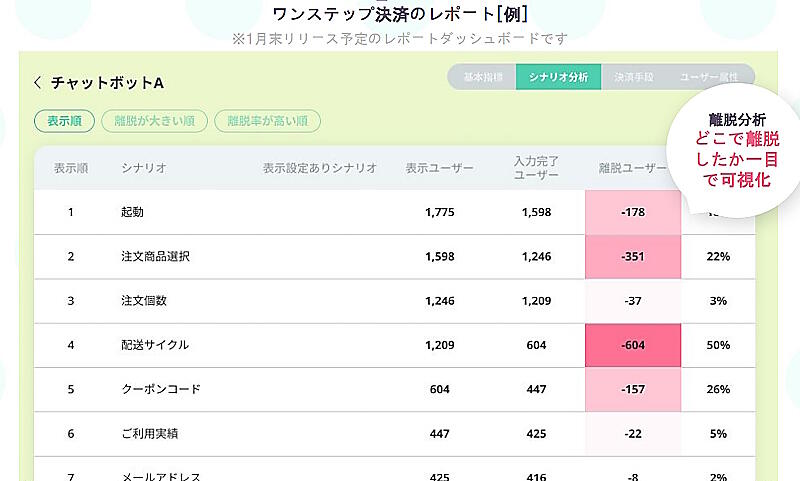Switch to the ユーザー属性 tab
Screen dimensions: 800x481
click(x=710, y=77)
